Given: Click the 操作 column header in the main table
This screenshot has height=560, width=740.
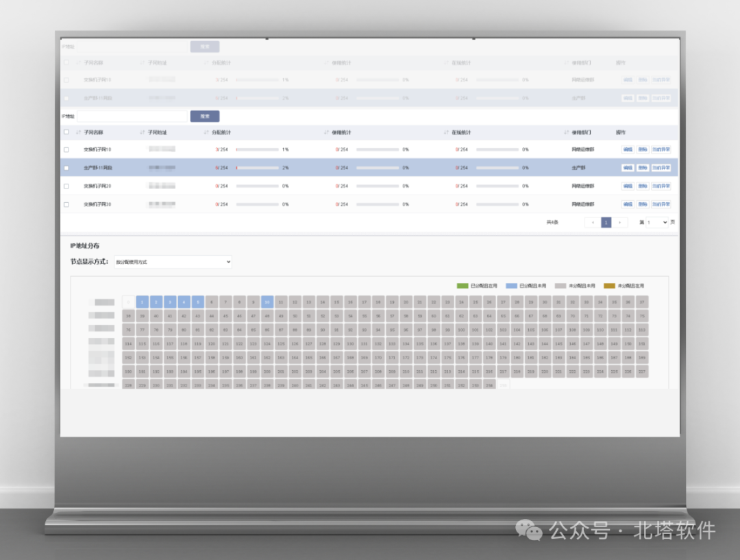Looking at the screenshot, I should click(621, 133).
